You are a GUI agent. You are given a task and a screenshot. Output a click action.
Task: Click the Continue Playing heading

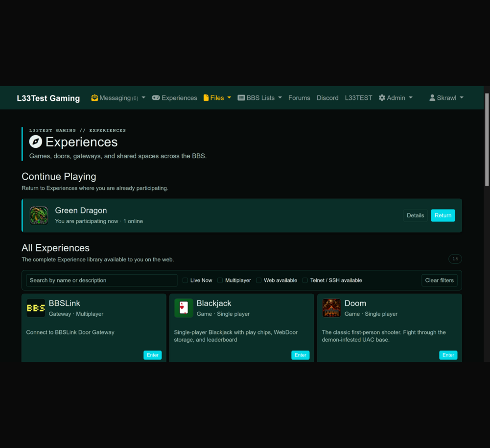(59, 177)
